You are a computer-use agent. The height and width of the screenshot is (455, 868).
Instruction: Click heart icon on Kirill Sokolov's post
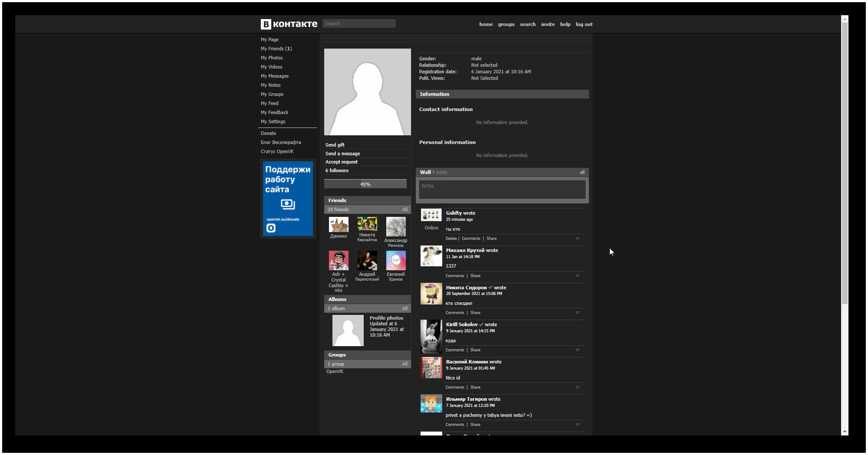(577, 350)
